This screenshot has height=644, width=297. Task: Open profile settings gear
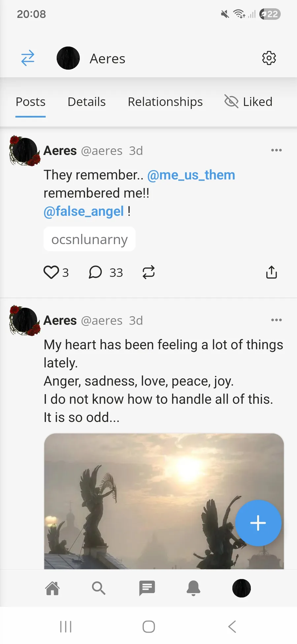tap(269, 58)
